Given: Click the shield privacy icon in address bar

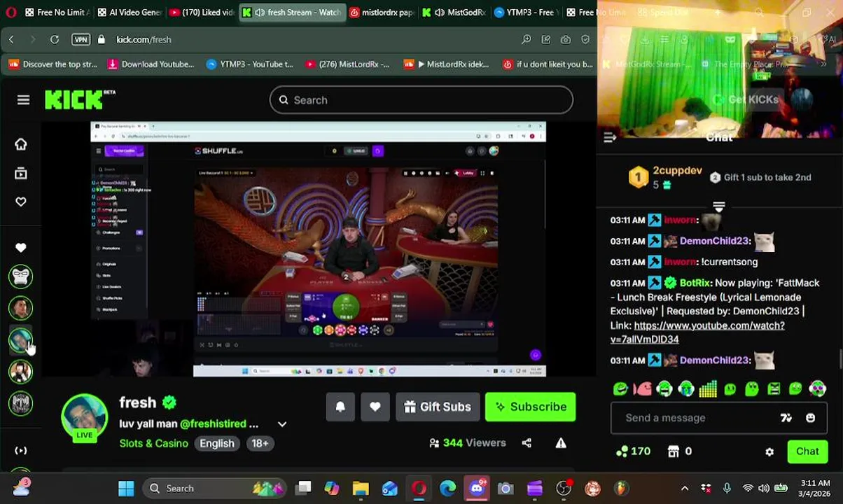Looking at the screenshot, I should (x=585, y=39).
